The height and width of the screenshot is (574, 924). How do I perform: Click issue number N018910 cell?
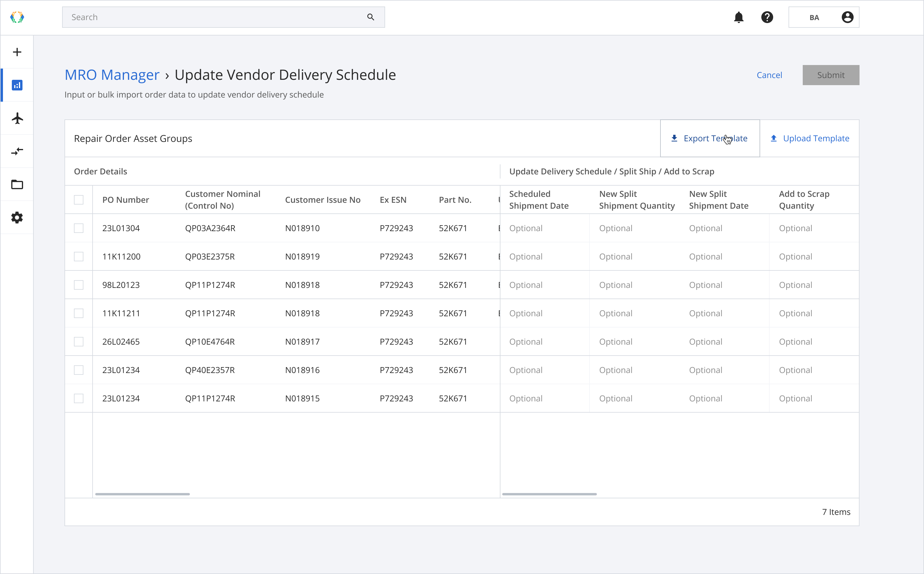pyautogui.click(x=302, y=228)
